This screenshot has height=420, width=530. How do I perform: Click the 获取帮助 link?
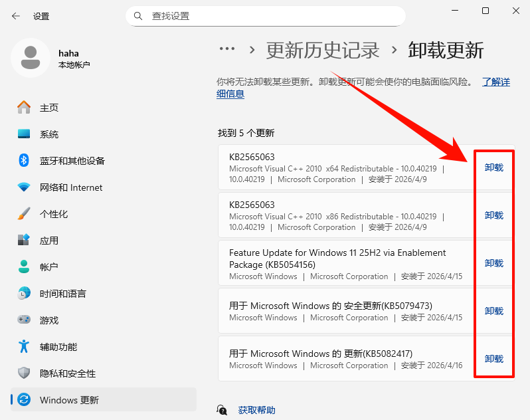[256, 410]
